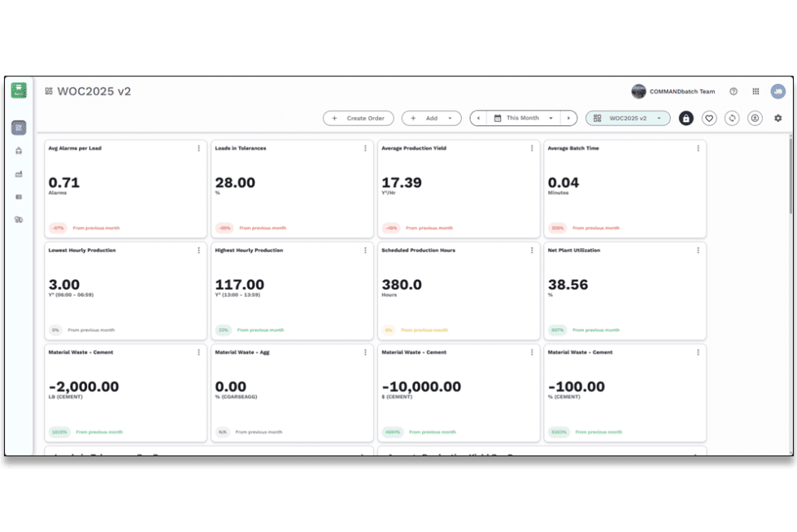Open the dashboard view from the sidebar
The image size is (797, 532).
[19, 128]
